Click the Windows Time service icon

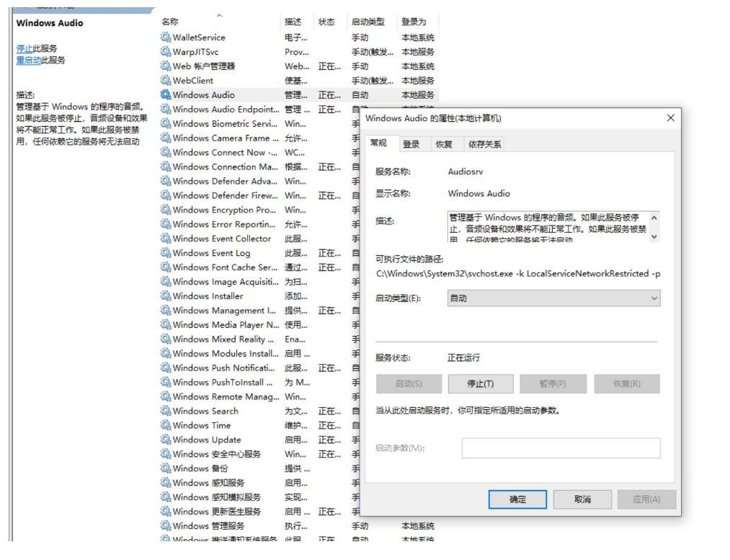(x=166, y=425)
